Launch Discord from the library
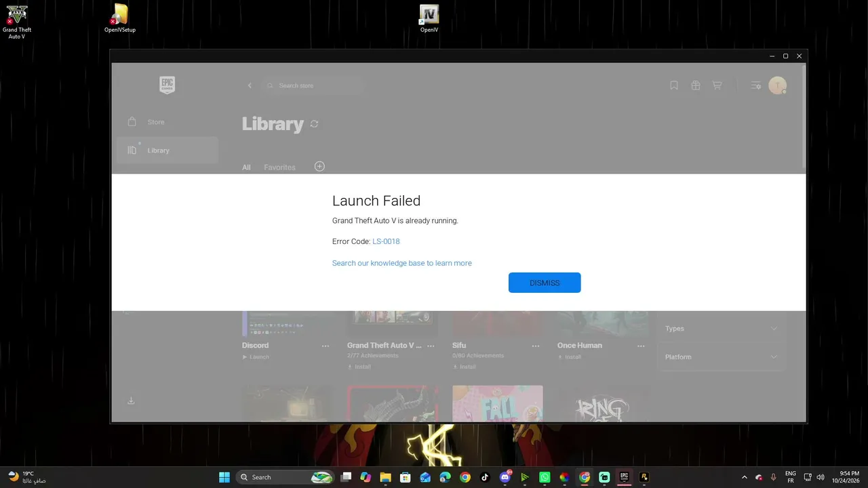 pos(256,357)
